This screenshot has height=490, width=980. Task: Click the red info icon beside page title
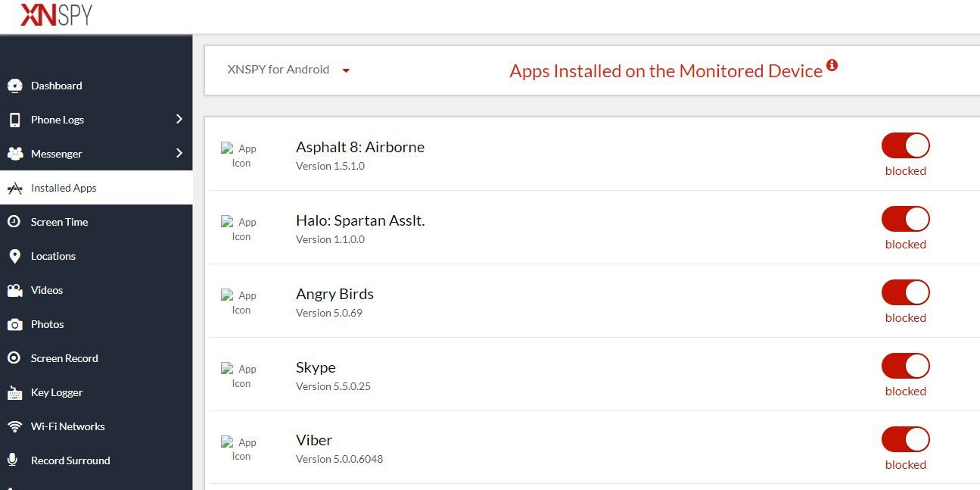(x=832, y=65)
